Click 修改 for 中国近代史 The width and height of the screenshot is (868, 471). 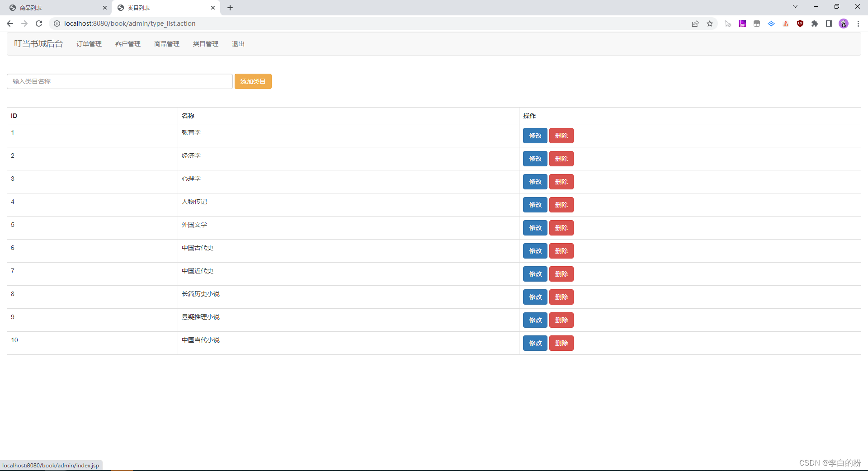coord(535,274)
